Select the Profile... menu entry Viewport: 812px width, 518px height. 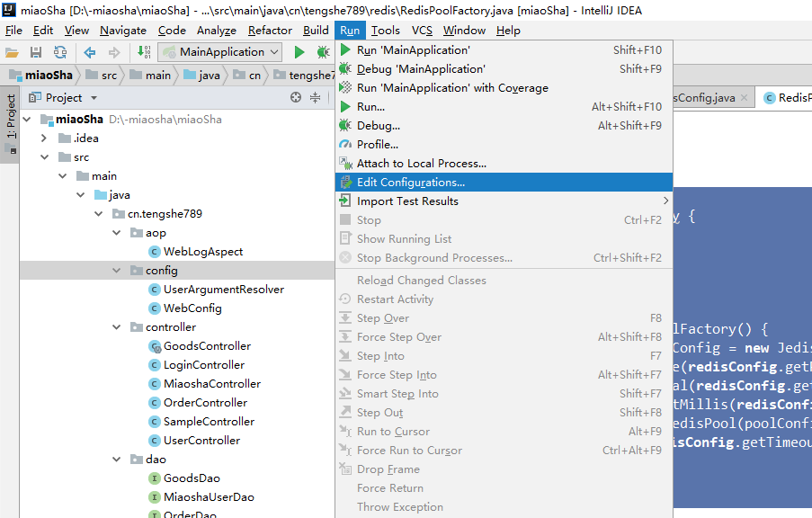(x=504, y=145)
